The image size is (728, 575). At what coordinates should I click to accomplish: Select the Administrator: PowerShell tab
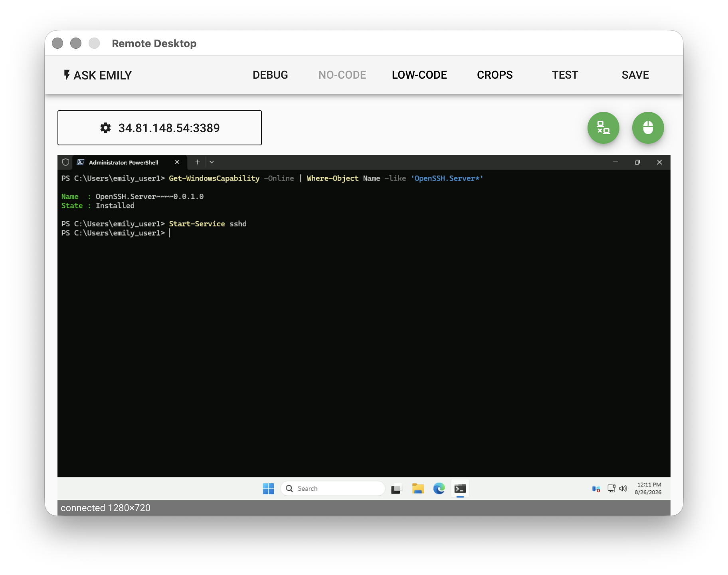pyautogui.click(x=123, y=163)
